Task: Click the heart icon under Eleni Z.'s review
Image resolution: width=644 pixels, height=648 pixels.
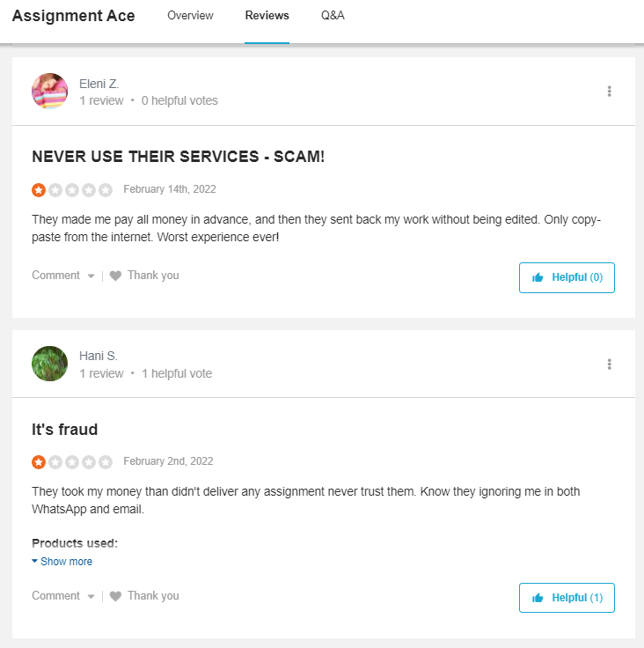Action: pyautogui.click(x=115, y=276)
